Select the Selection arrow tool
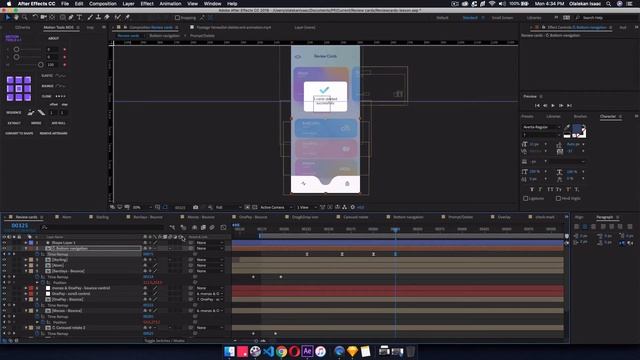The image size is (640, 360). point(8,18)
